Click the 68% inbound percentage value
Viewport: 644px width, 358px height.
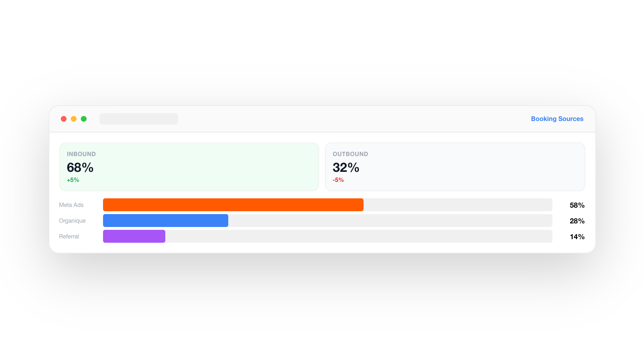point(79,168)
